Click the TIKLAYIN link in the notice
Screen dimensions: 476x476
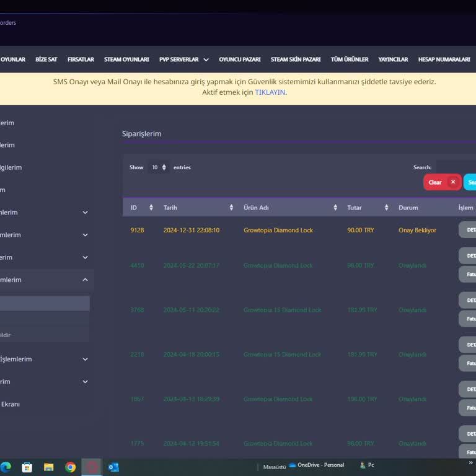point(270,92)
